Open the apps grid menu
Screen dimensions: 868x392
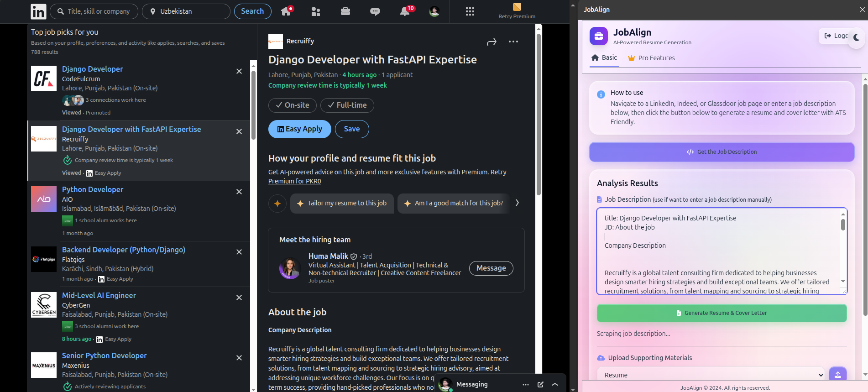coord(470,11)
